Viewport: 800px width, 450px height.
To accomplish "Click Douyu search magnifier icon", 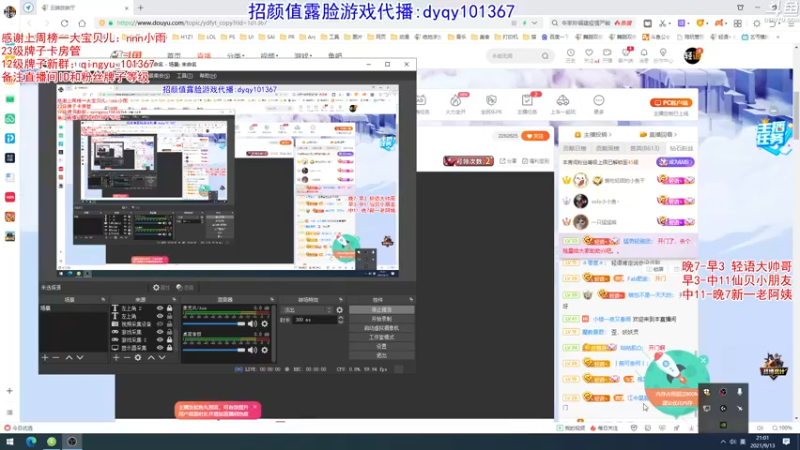I will tap(545, 56).
